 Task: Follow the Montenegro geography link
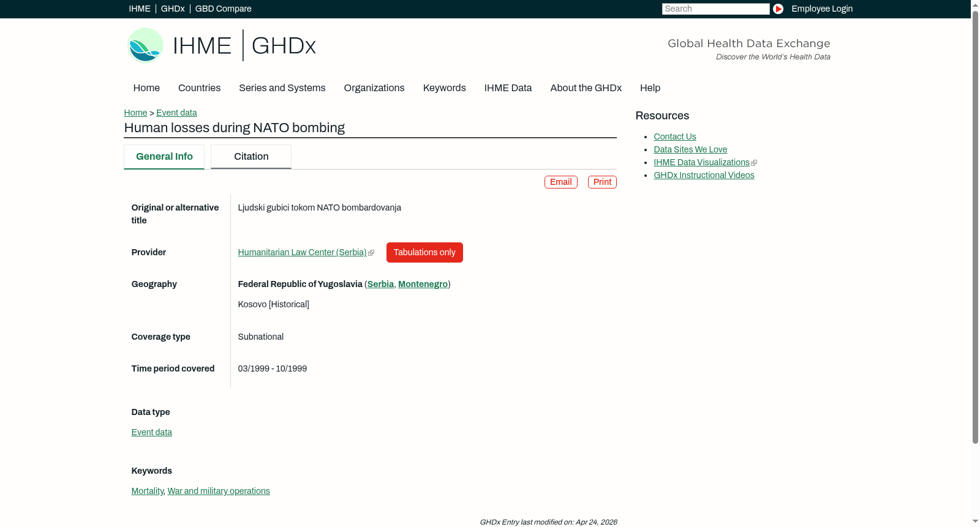pyautogui.click(x=423, y=285)
